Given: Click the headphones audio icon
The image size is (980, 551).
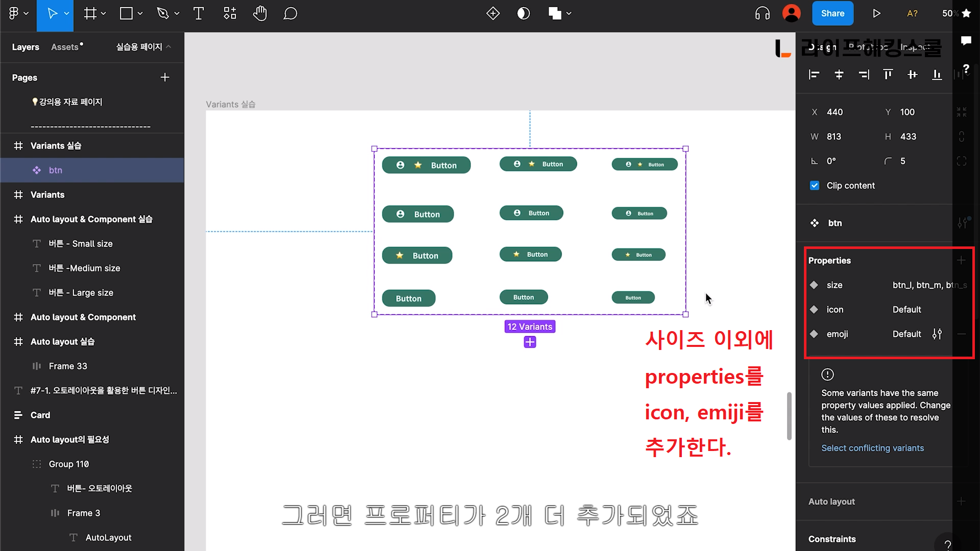Looking at the screenshot, I should (x=762, y=14).
